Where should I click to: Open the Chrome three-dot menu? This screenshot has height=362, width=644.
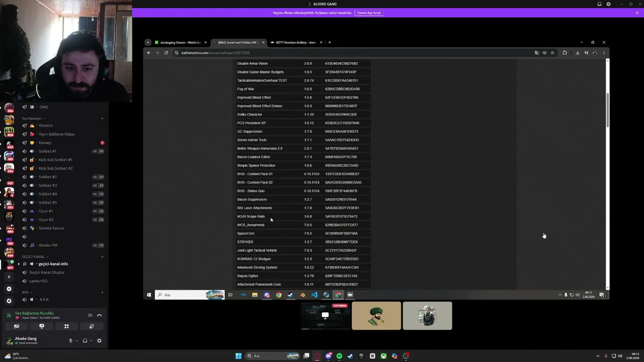(x=604, y=53)
